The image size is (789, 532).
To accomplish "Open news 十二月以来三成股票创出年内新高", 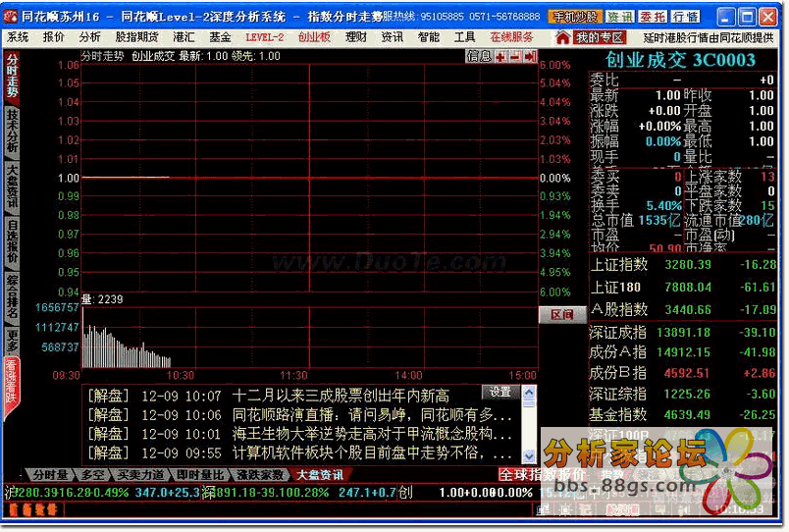I will tap(341, 396).
